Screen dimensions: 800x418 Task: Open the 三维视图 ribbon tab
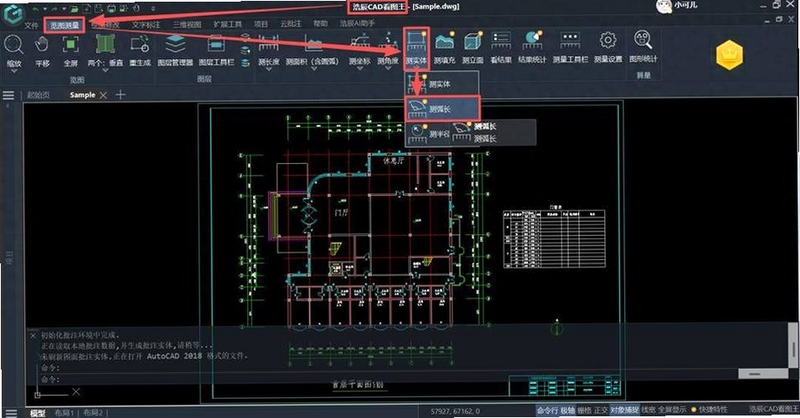pyautogui.click(x=187, y=24)
